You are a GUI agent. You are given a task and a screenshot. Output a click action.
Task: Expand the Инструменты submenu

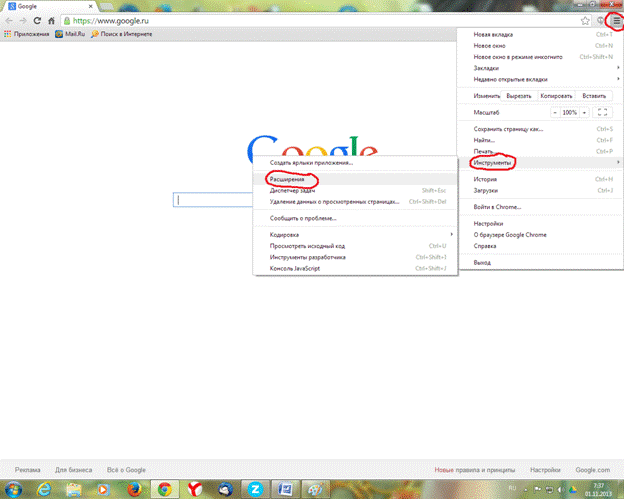coord(540,162)
